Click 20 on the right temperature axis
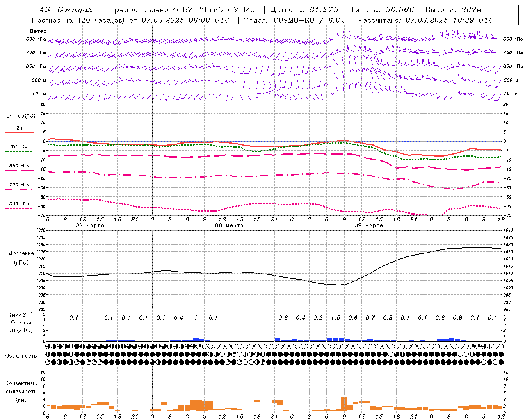 [506, 105]
